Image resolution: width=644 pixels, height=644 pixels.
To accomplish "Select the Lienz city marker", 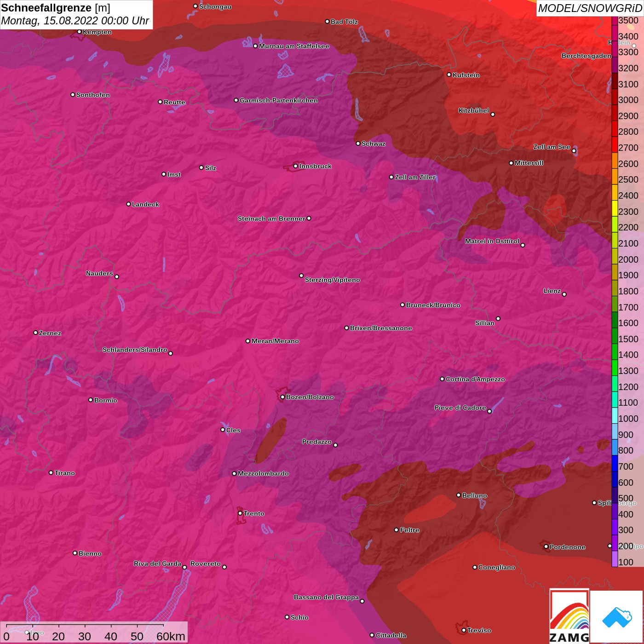I will (x=564, y=294).
